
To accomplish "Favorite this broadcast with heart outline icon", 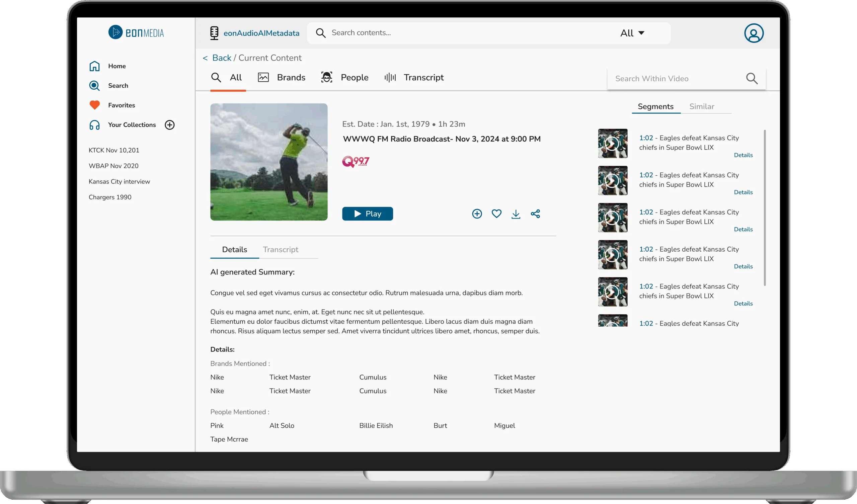I will [496, 214].
